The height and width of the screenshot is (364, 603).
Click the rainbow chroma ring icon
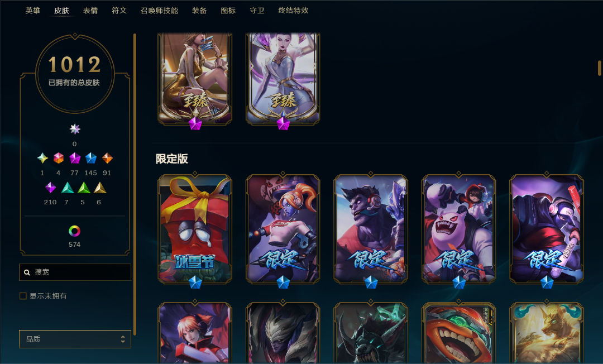point(75,231)
